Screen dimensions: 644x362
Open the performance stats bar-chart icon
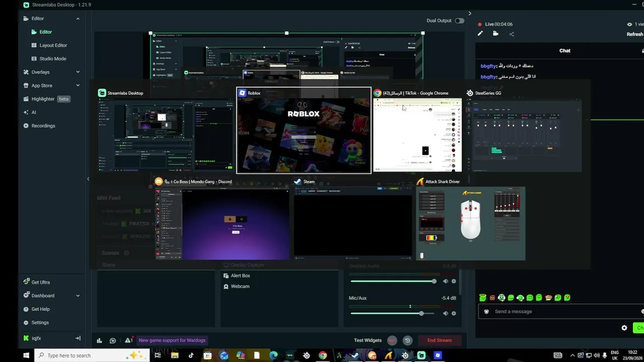coord(99,340)
